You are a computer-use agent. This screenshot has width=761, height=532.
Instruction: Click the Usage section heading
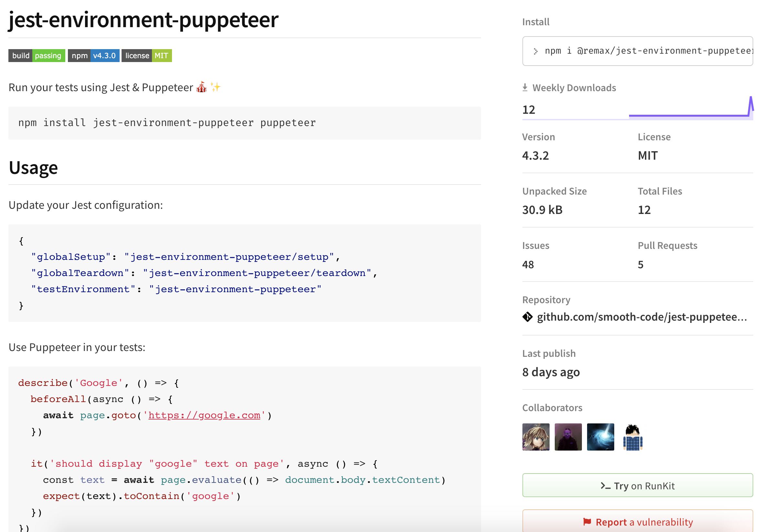pyautogui.click(x=33, y=168)
